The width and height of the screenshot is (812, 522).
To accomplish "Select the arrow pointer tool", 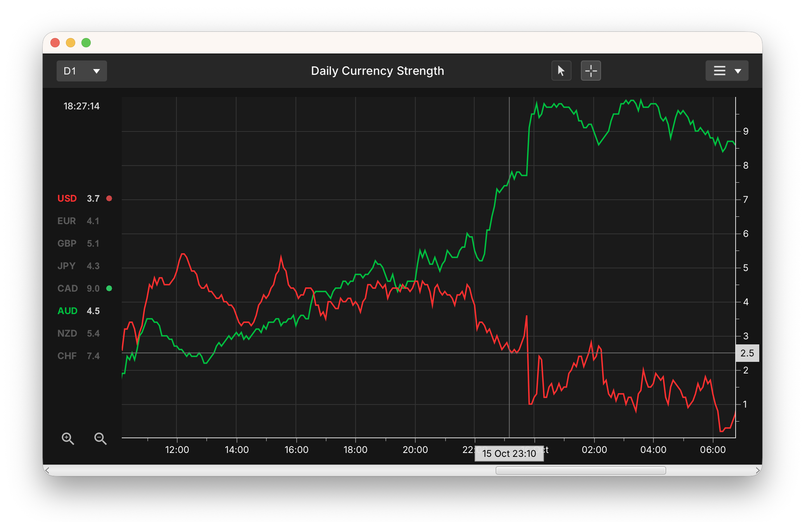I will (x=561, y=71).
